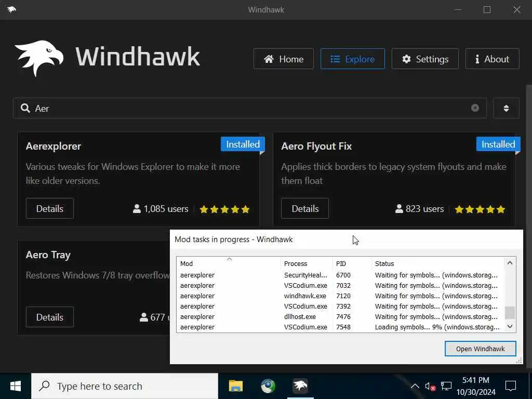Sort tasks by Mod column
This screenshot has height=399, width=532.
click(229, 263)
